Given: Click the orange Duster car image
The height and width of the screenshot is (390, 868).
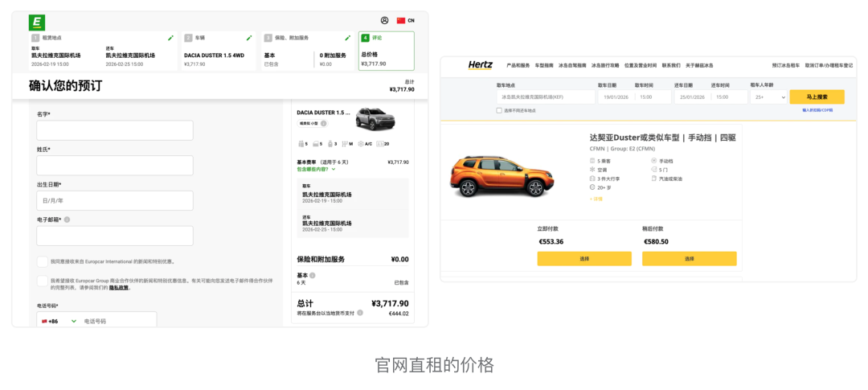Looking at the screenshot, I should (x=502, y=176).
